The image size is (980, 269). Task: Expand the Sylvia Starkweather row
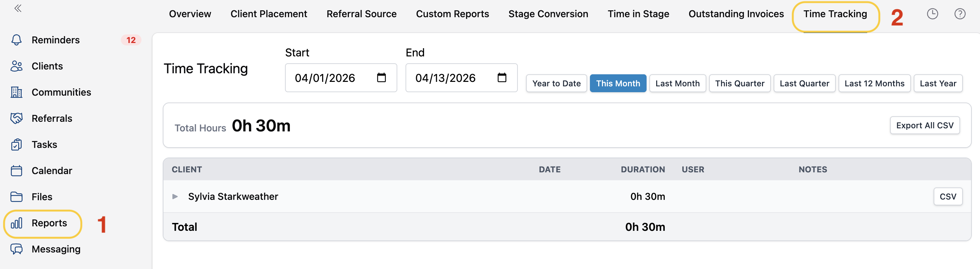tap(175, 197)
